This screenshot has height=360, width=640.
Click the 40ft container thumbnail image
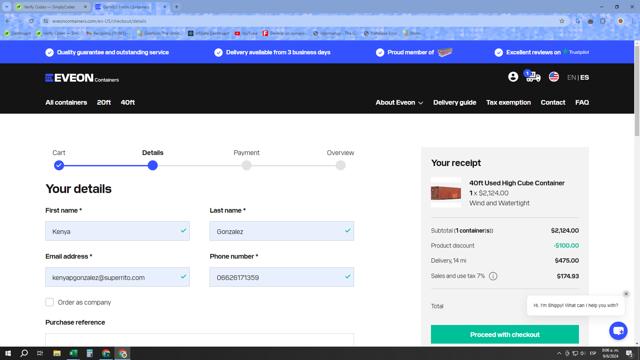point(446,193)
